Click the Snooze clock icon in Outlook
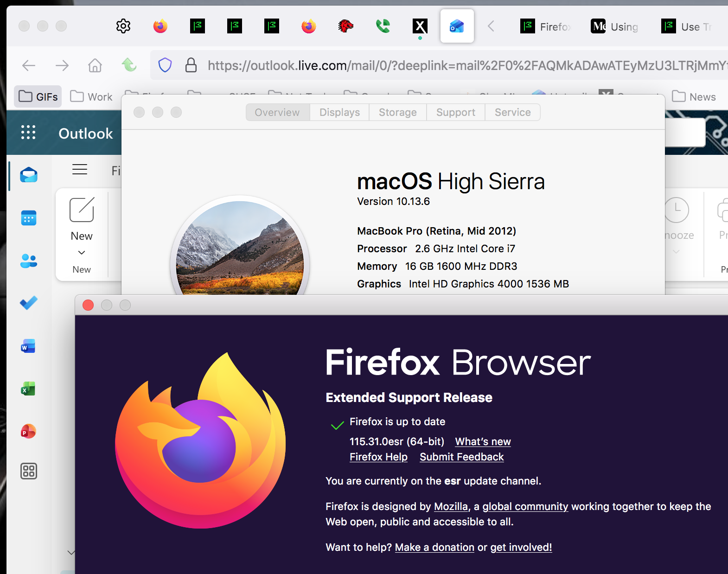This screenshot has height=574, width=728. (677, 210)
